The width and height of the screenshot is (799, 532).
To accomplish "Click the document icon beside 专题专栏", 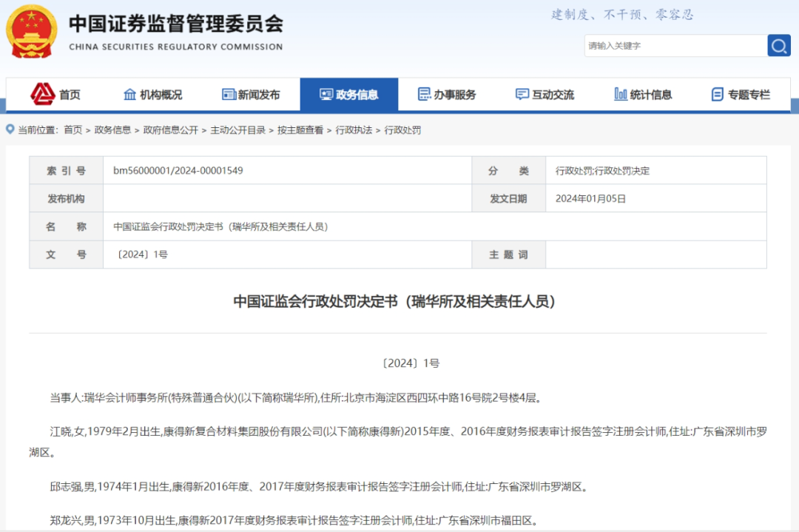I will (x=718, y=94).
